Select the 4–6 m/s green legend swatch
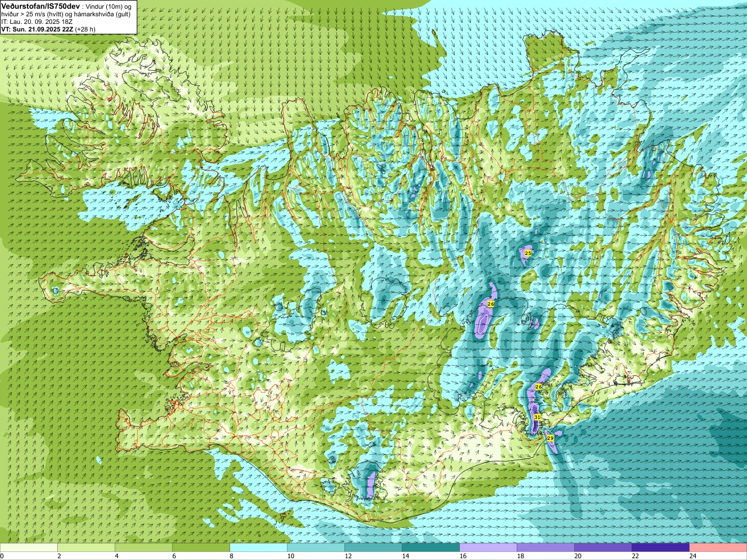The height and width of the screenshot is (560, 747). (144, 548)
